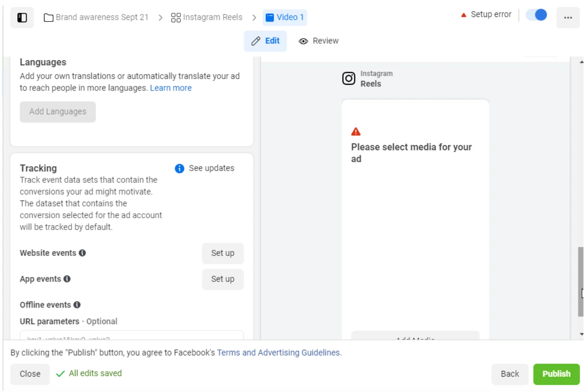Screen dimensions: 588x392
Task: Click the Languages section heading
Action: 43,62
